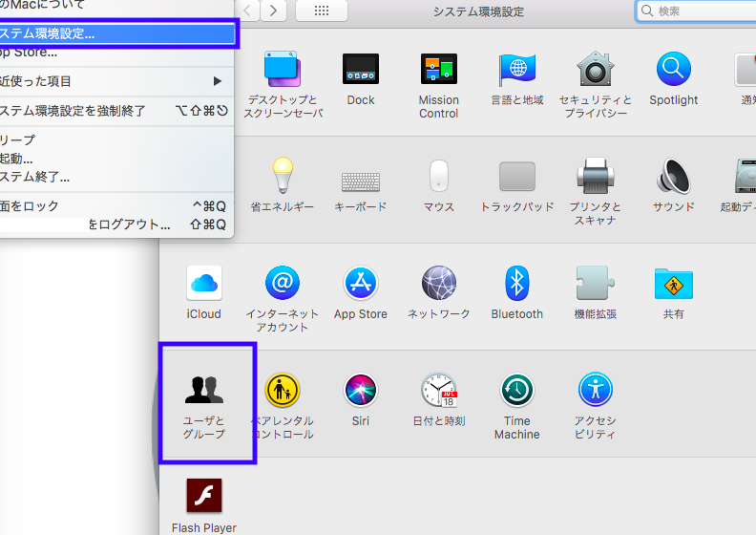756x535 pixels.
Task: Choose App Store… in Apple menu
Action: [x=117, y=53]
